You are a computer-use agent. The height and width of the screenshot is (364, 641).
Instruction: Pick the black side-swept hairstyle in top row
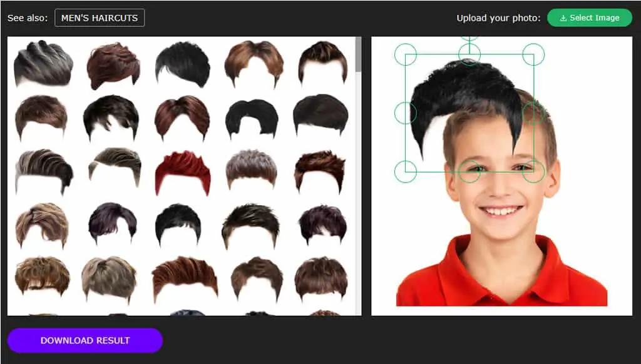pyautogui.click(x=183, y=64)
